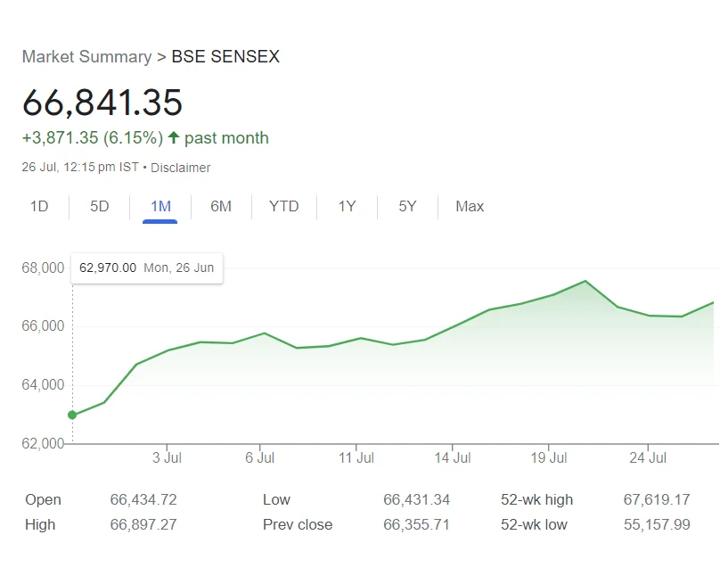Click the 62,970.00 price tooltip
Screen dimensions: 728x576
click(146, 267)
